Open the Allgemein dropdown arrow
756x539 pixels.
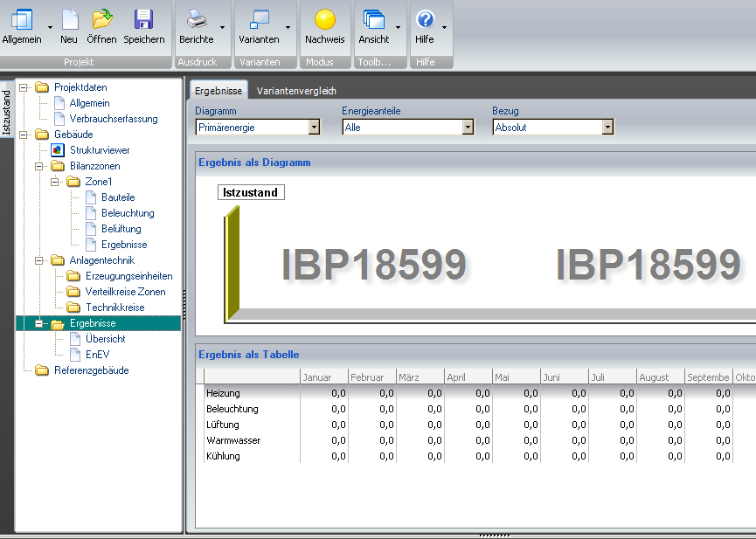click(x=50, y=27)
